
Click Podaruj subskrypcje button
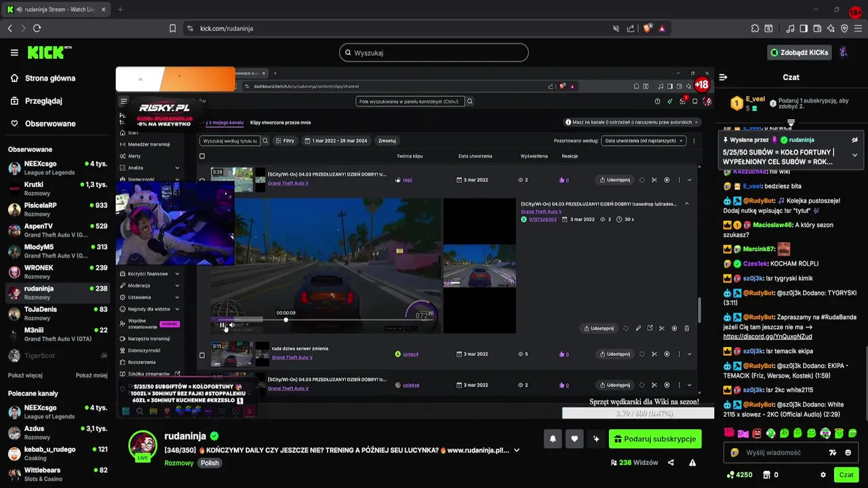[x=655, y=439]
